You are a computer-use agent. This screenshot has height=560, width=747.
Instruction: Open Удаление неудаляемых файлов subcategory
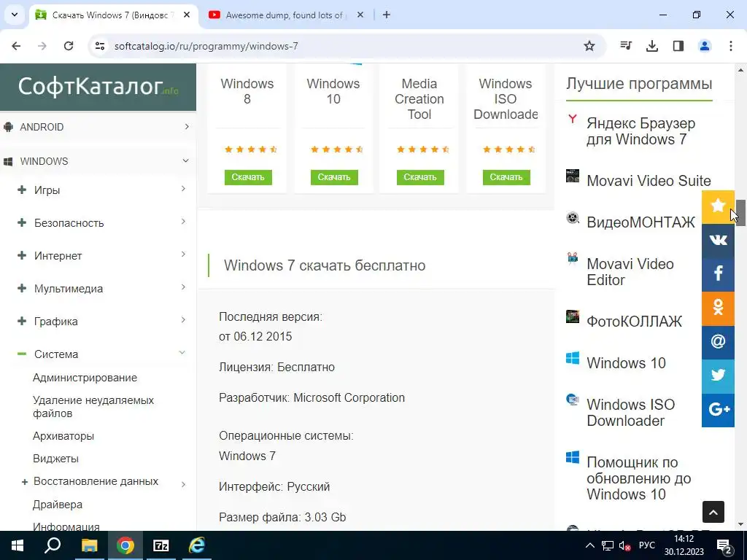click(93, 407)
